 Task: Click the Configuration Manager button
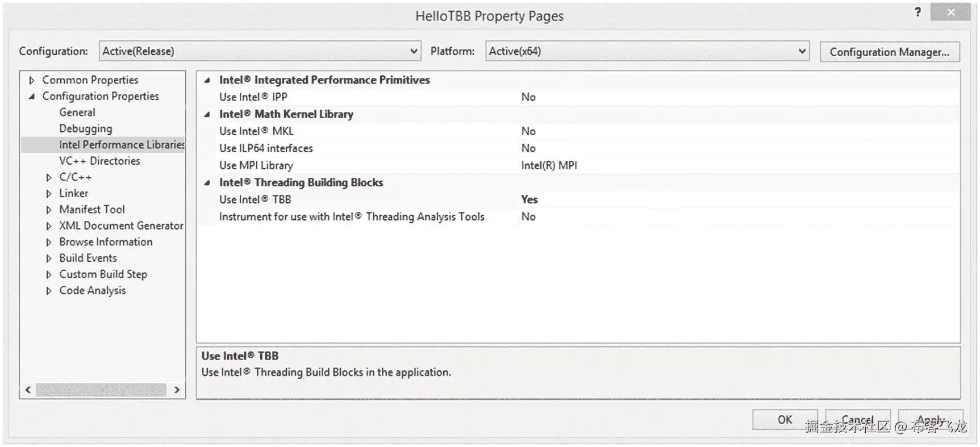click(889, 52)
